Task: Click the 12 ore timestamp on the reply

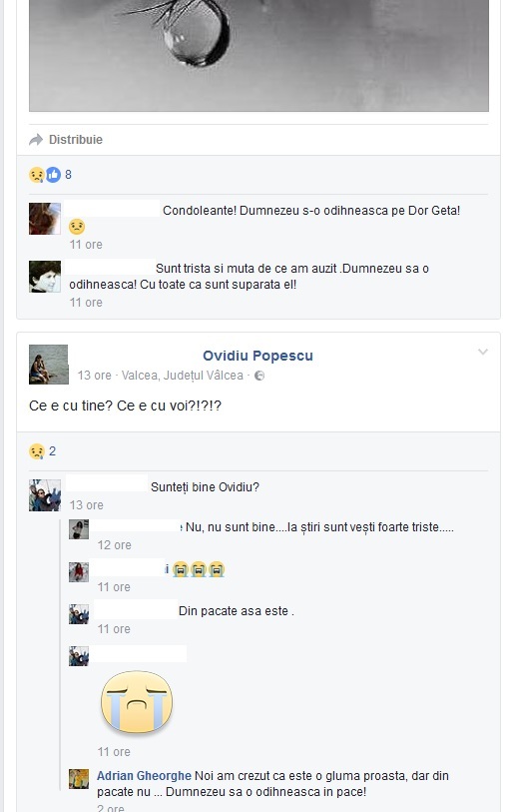Action: pyautogui.click(x=115, y=545)
